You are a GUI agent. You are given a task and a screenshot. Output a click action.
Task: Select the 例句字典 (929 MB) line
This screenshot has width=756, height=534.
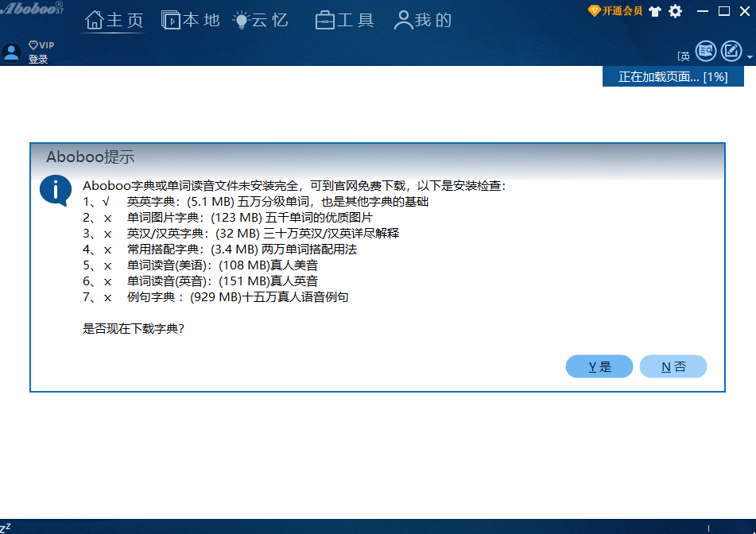point(215,297)
